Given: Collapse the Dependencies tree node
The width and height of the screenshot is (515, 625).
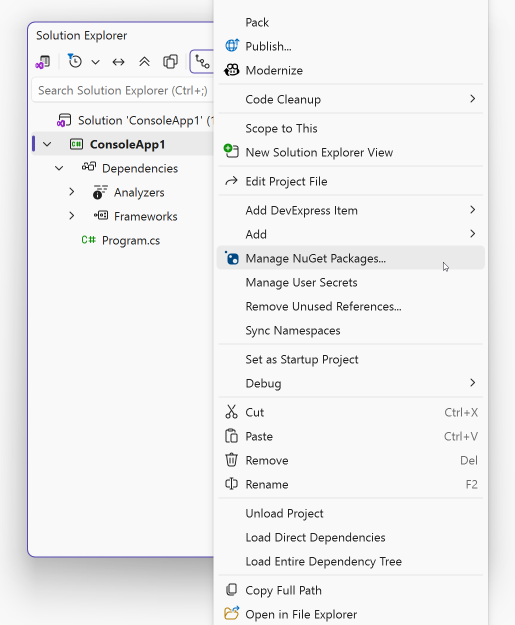Looking at the screenshot, I should pos(59,168).
